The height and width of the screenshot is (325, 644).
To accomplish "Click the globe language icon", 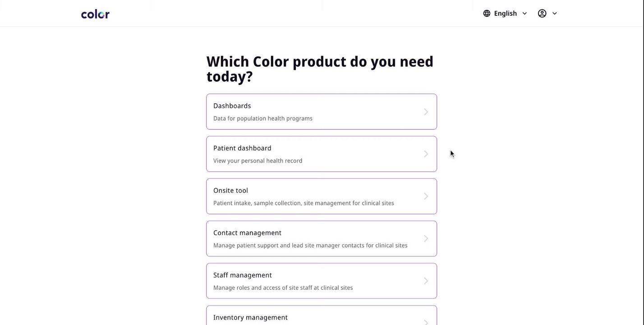I will point(487,14).
